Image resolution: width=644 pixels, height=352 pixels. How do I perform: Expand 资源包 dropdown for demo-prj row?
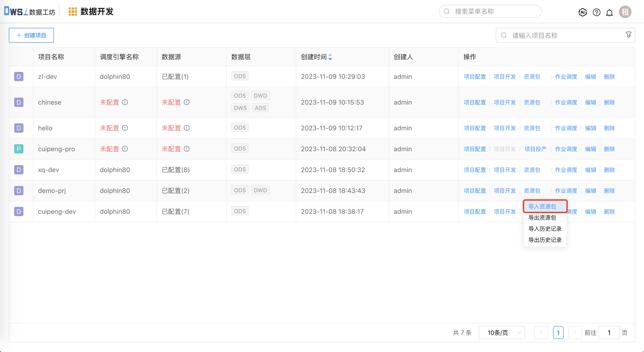532,191
